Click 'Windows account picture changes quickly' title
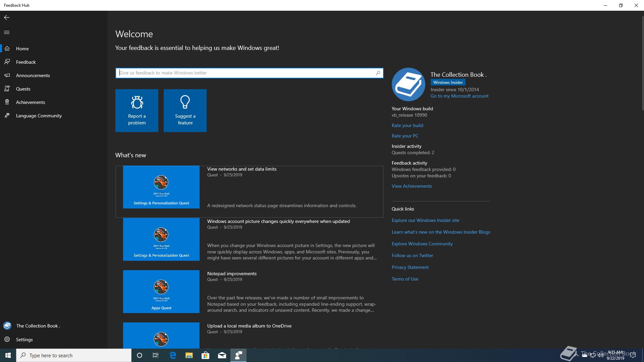 [278, 221]
